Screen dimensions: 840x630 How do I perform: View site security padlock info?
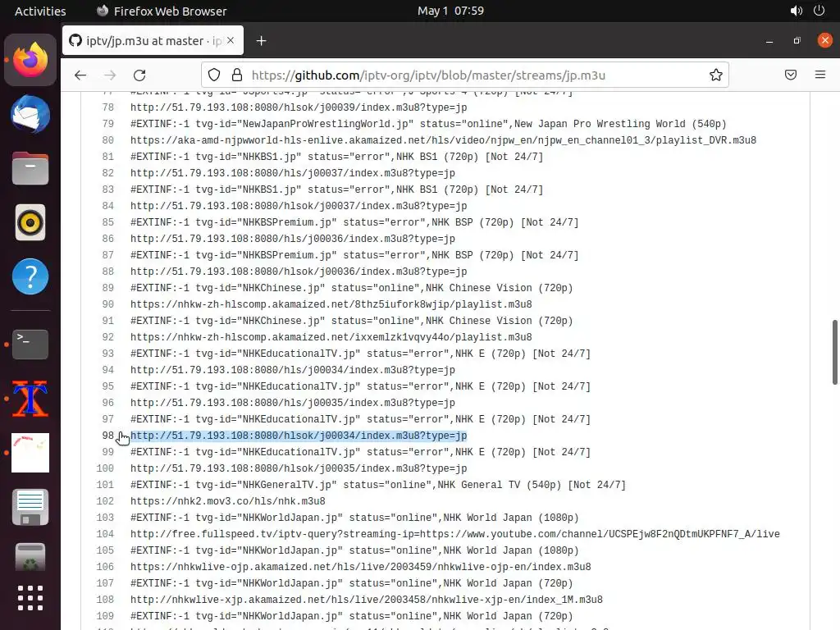coord(237,75)
